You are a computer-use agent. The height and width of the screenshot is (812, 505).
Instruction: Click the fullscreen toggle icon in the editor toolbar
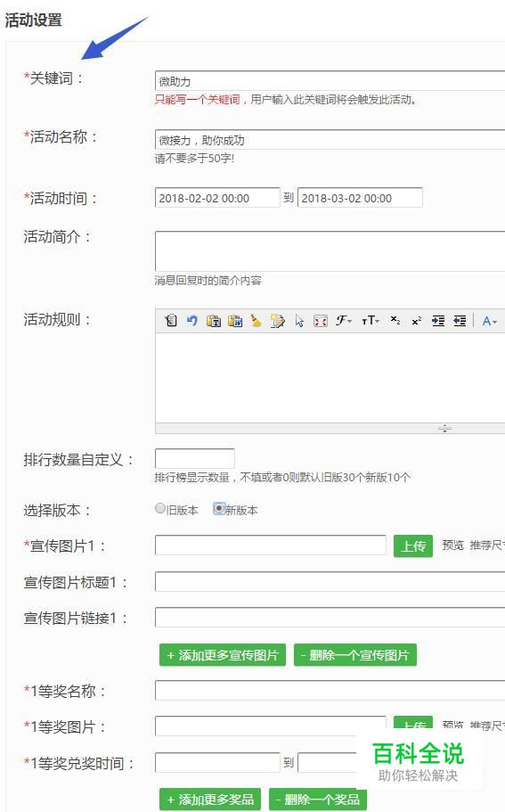(x=321, y=321)
